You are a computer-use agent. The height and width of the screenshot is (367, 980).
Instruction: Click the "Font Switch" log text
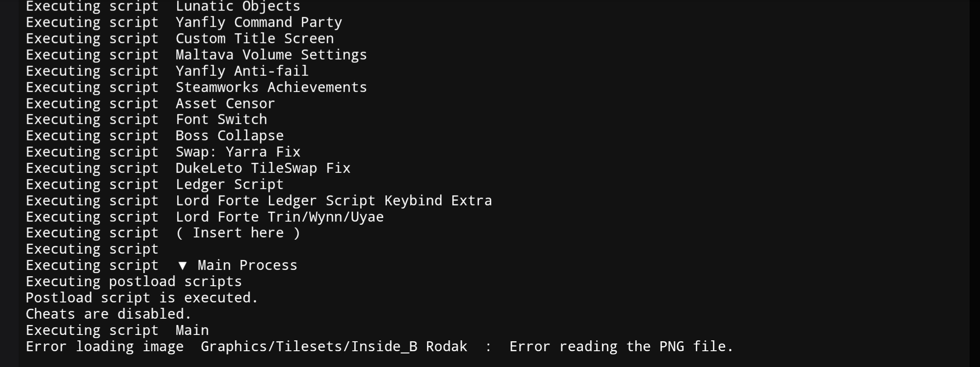(x=221, y=120)
